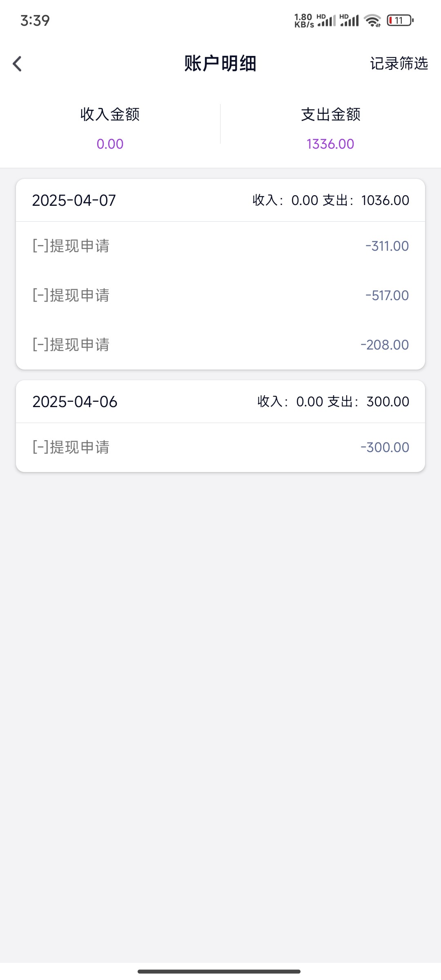Tap the network speed KB/s indicator
441x980 pixels.
pyautogui.click(x=304, y=20)
